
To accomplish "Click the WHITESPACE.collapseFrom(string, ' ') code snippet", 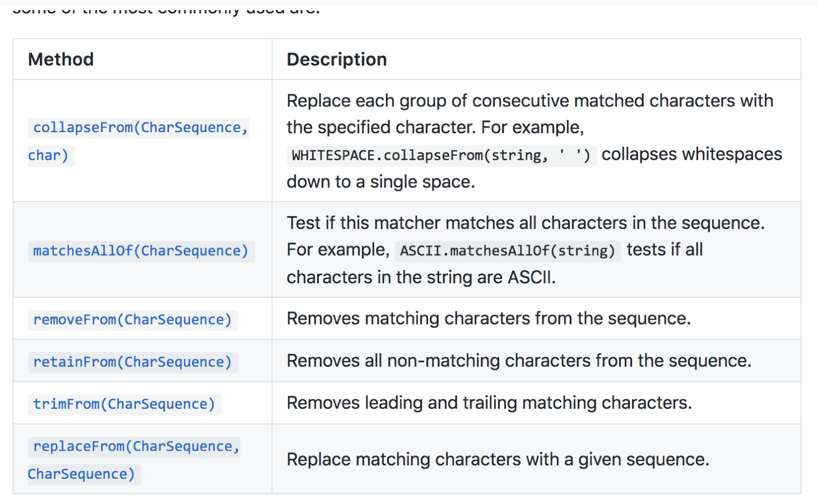I will (x=441, y=155).
